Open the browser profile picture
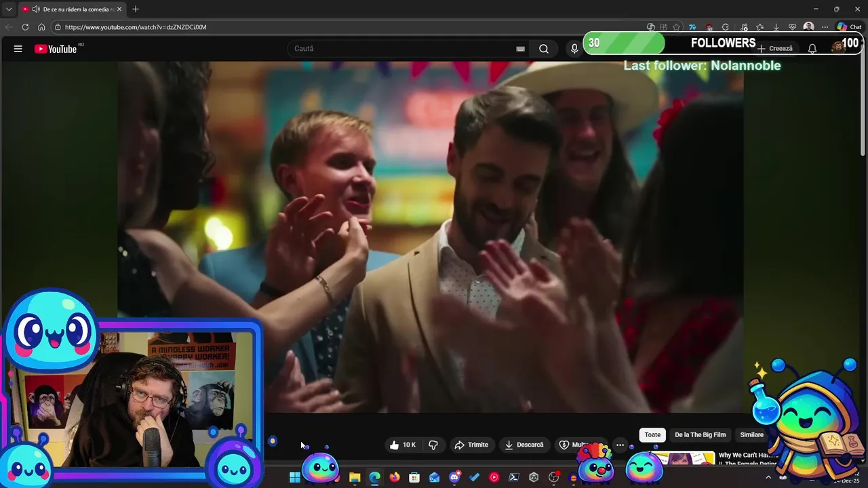 [808, 27]
